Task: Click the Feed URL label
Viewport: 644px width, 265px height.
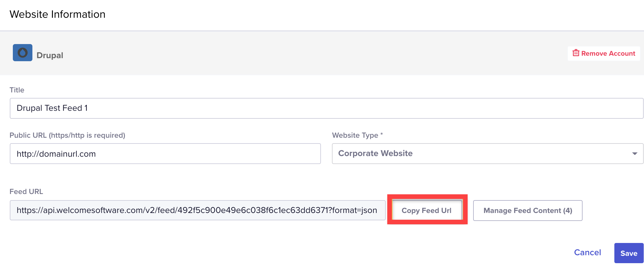Action: (x=26, y=192)
